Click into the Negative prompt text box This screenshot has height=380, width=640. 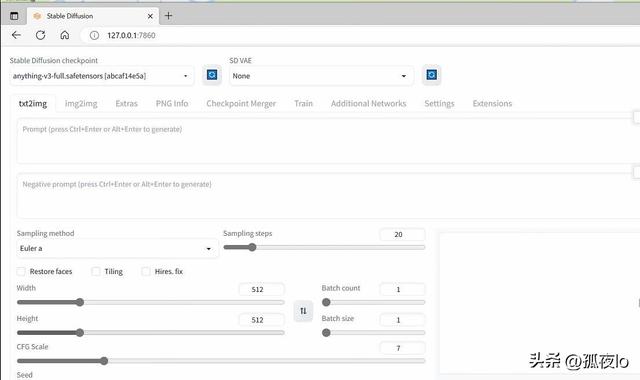tap(327, 196)
